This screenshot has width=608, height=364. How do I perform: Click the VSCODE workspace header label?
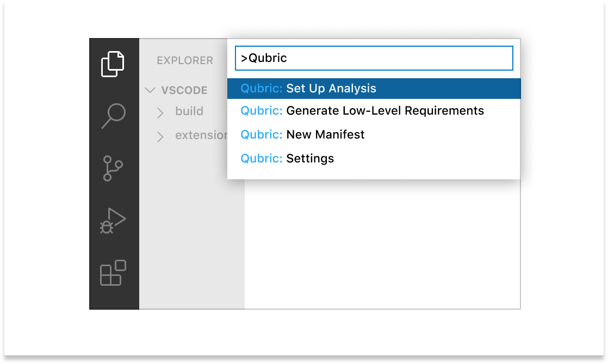tap(184, 90)
